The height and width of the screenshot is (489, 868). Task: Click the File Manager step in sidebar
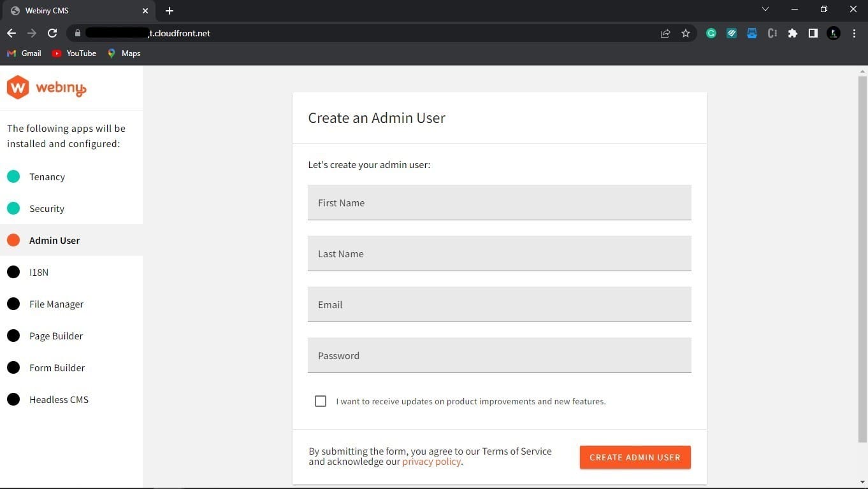click(x=56, y=304)
